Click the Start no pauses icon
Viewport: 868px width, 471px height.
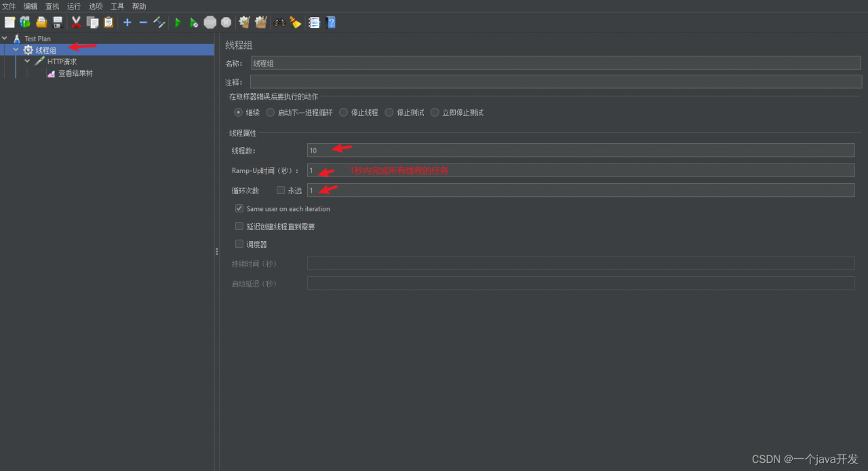pos(194,22)
